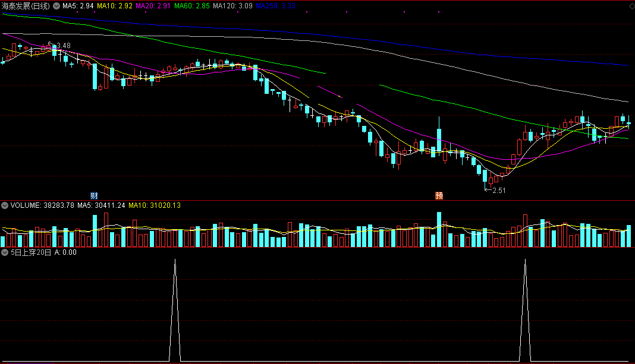This screenshot has height=364, width=635.
Task: Click the volume panel MA10: 31020.13 label
Action: point(155,205)
